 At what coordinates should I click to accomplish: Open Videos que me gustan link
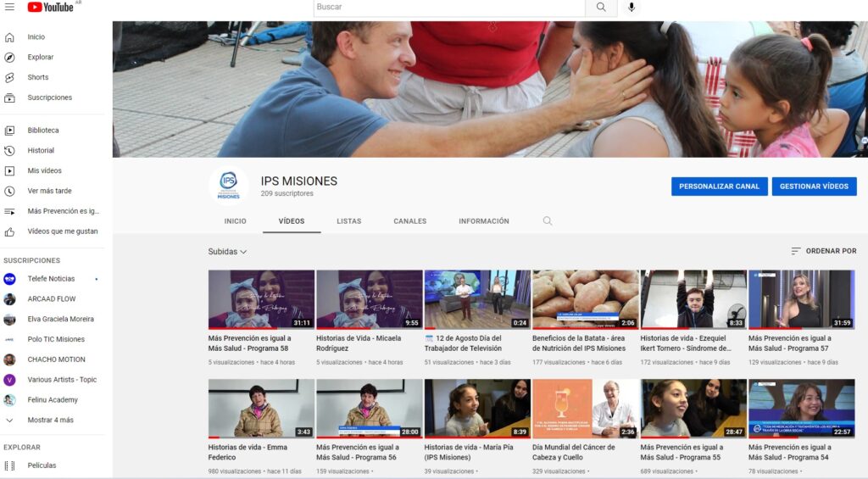pyautogui.click(x=63, y=231)
